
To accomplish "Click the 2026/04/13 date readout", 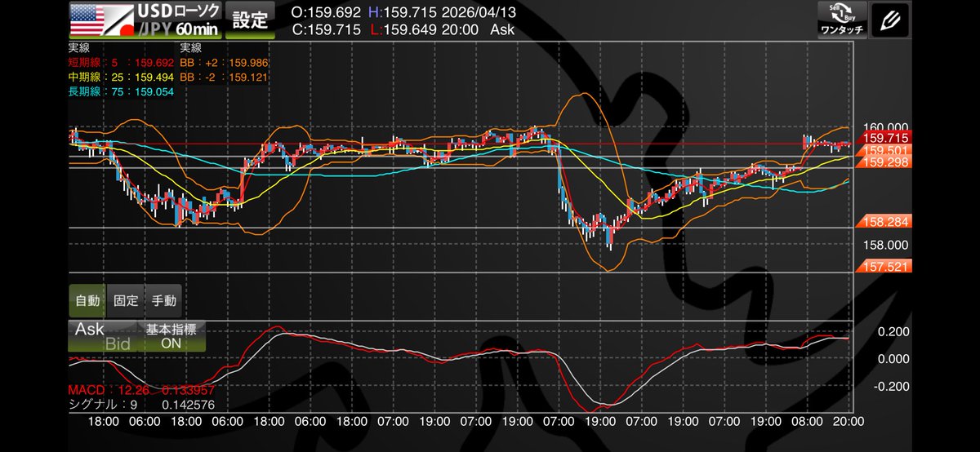I will click(481, 12).
